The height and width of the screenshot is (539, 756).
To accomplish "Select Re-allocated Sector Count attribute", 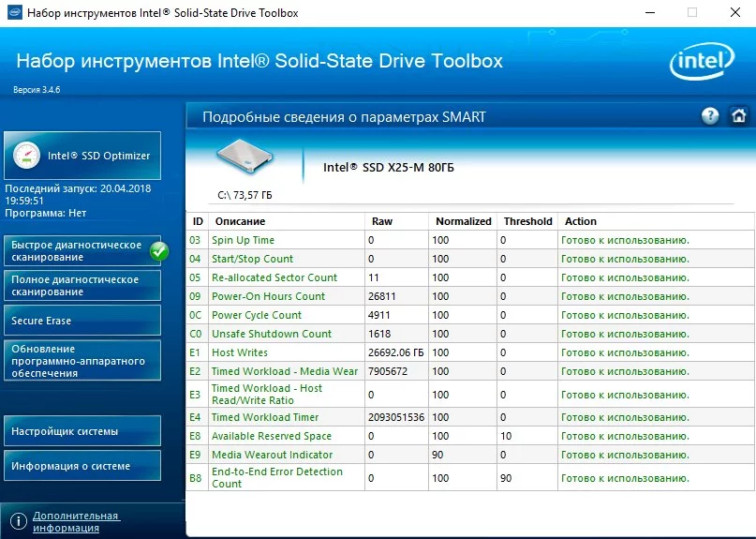I will tap(274, 277).
